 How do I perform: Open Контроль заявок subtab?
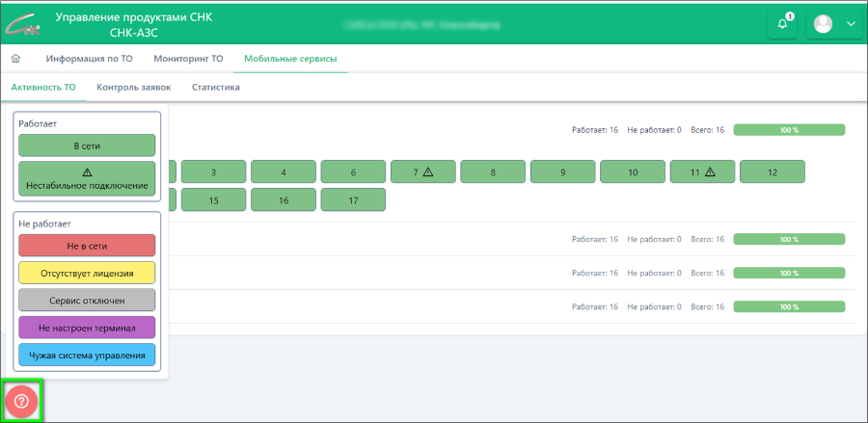(x=133, y=88)
